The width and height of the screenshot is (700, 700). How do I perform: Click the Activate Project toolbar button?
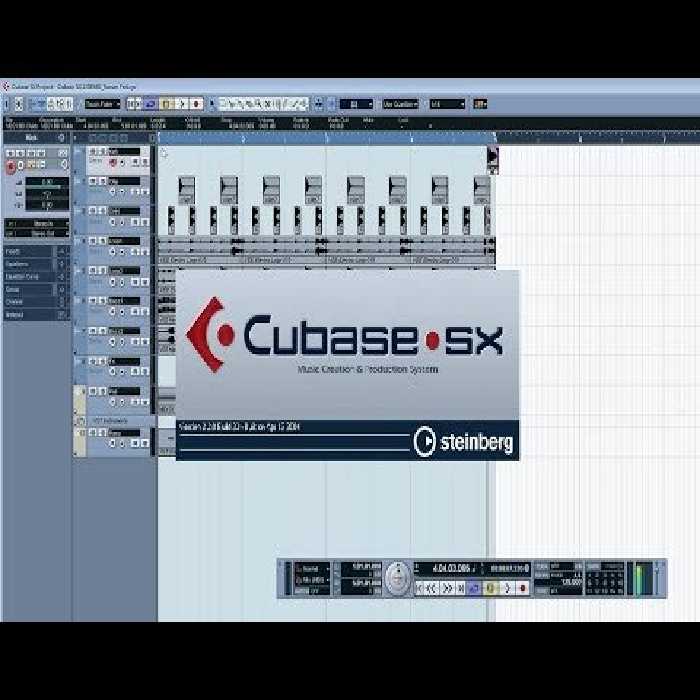click(6, 104)
